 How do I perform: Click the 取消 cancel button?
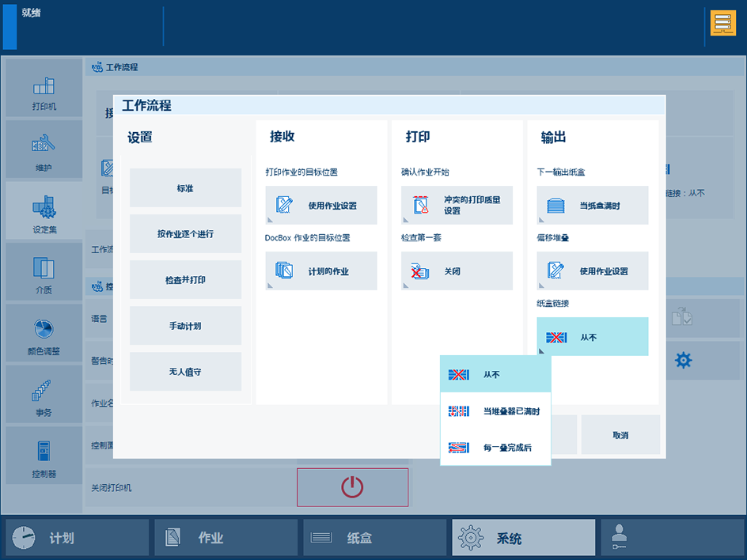(620, 435)
